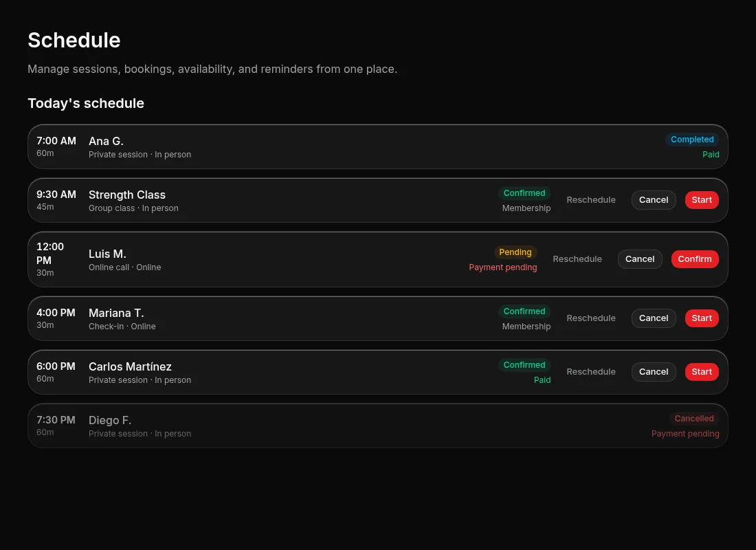Click the Cancelled badge on Diego F.
This screenshot has height=550, width=756.
pos(694,419)
